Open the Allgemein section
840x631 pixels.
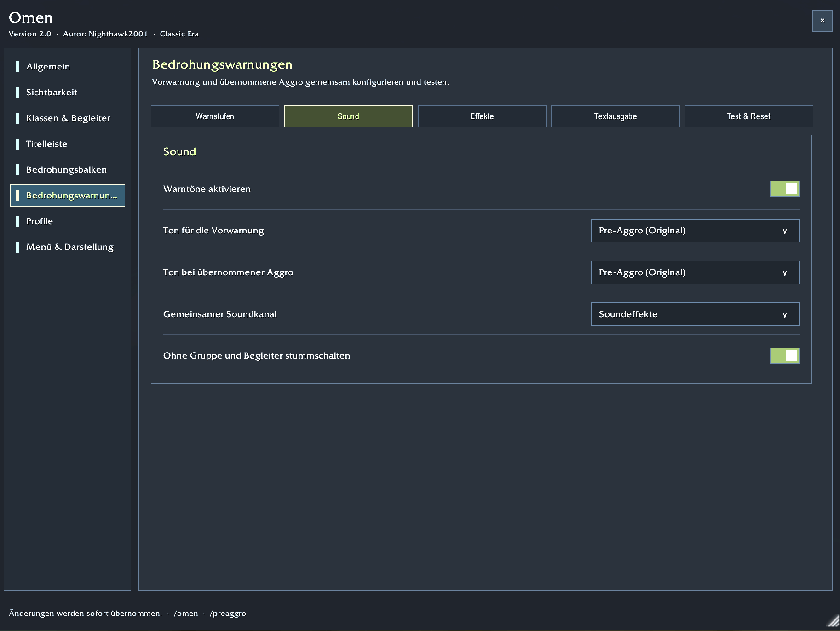tap(67, 67)
